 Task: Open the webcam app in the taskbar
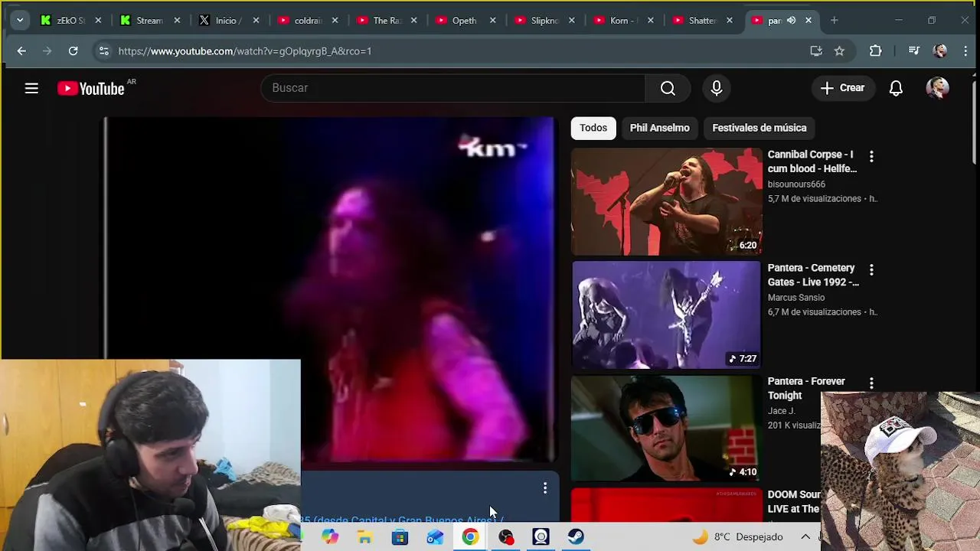[541, 537]
